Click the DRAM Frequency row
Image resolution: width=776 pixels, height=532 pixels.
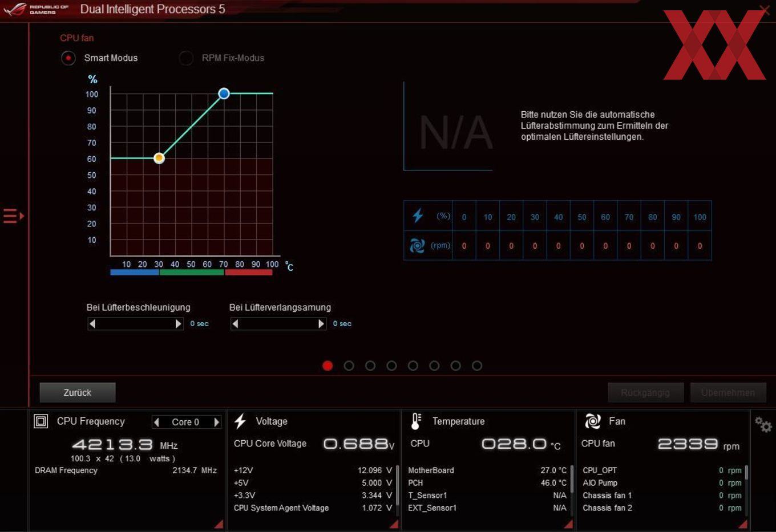pos(126,470)
